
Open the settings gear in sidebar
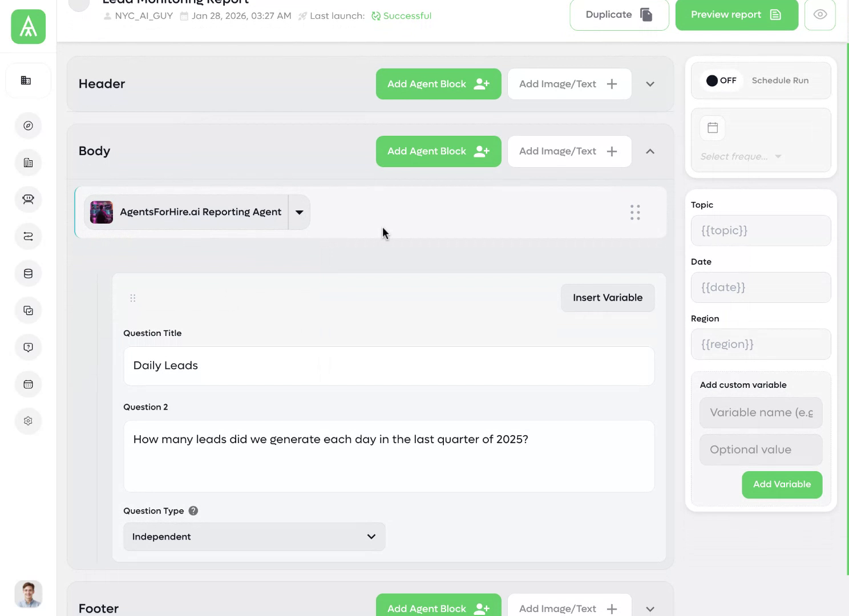click(28, 421)
